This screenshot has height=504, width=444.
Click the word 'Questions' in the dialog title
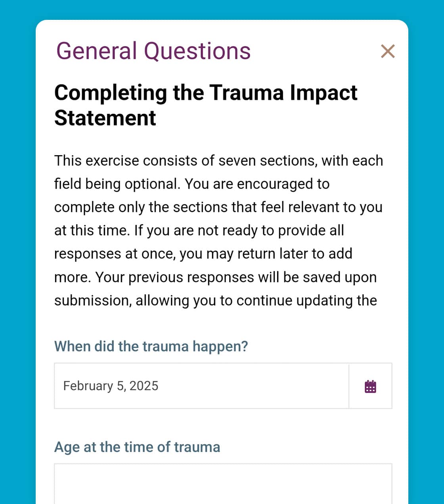[197, 51]
